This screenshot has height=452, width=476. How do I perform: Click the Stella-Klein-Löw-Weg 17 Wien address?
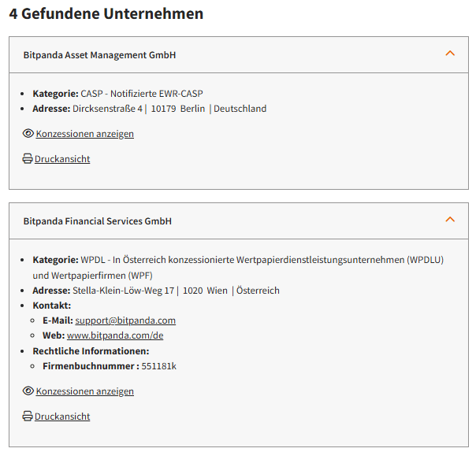[x=176, y=291]
